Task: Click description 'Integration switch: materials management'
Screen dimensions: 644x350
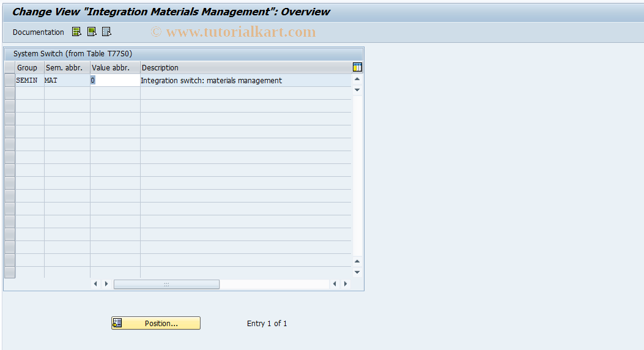Action: 211,81
